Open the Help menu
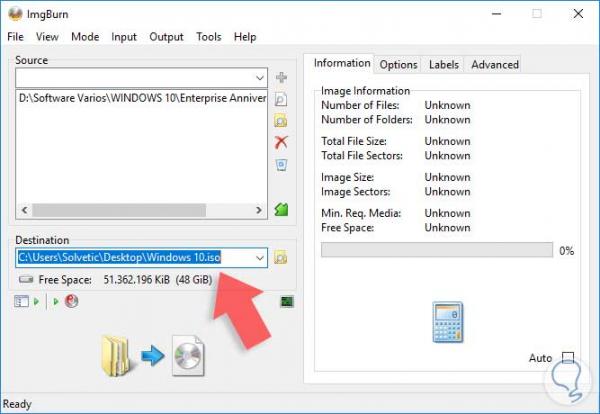This screenshot has height=414, width=600. [245, 37]
